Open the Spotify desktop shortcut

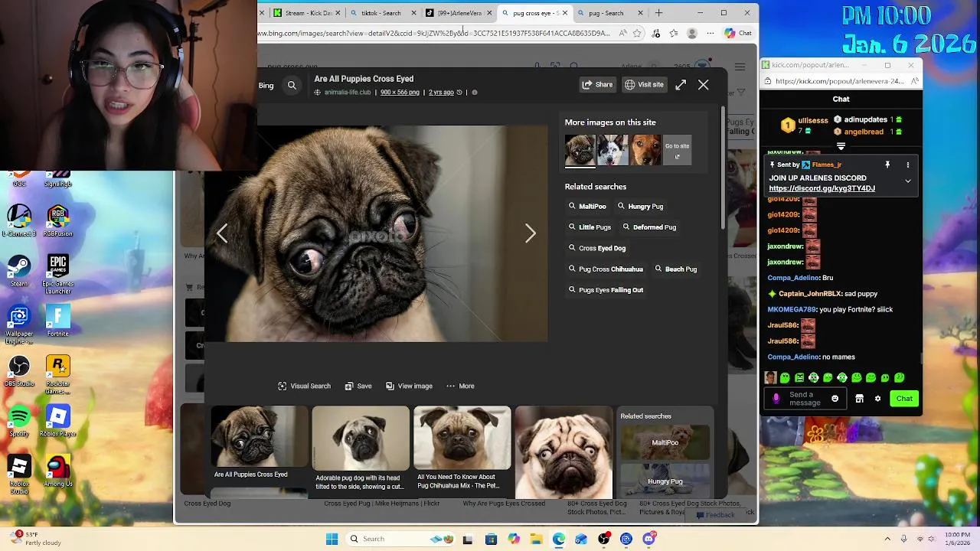tap(19, 422)
